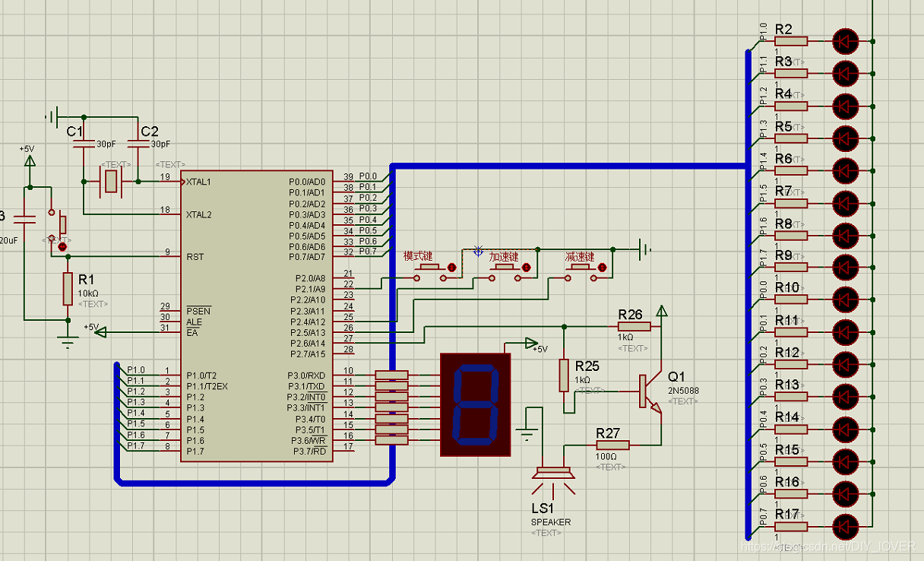This screenshot has width=924, height=561.
Task: Click the LED next to R3
Action: [846, 73]
